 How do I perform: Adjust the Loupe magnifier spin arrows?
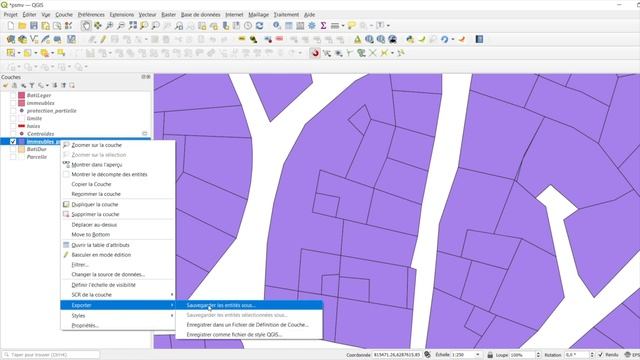pyautogui.click(x=538, y=355)
